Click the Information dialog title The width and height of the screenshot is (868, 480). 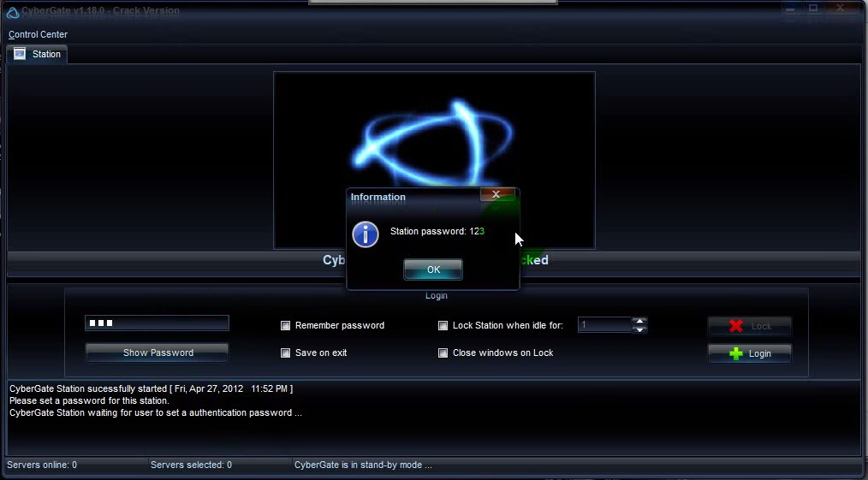pos(378,197)
